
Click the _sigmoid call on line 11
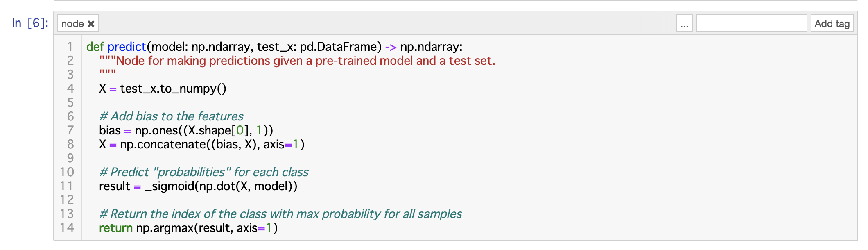(x=169, y=186)
